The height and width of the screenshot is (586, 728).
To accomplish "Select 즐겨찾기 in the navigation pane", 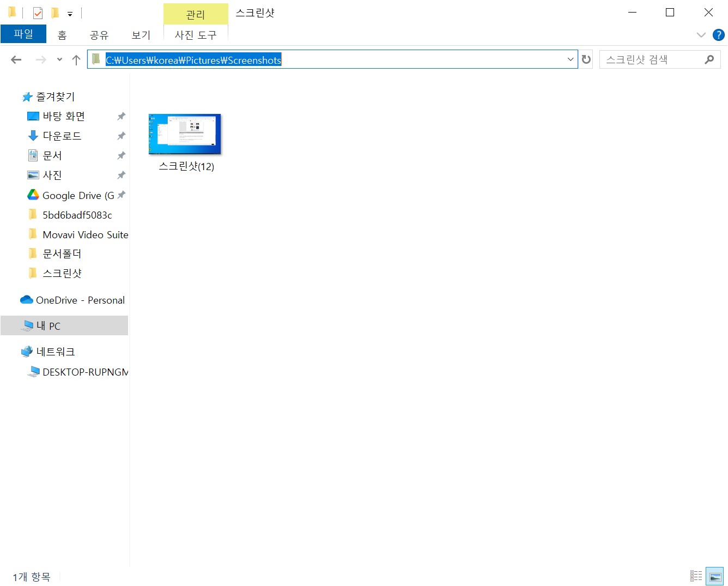I will coord(56,96).
